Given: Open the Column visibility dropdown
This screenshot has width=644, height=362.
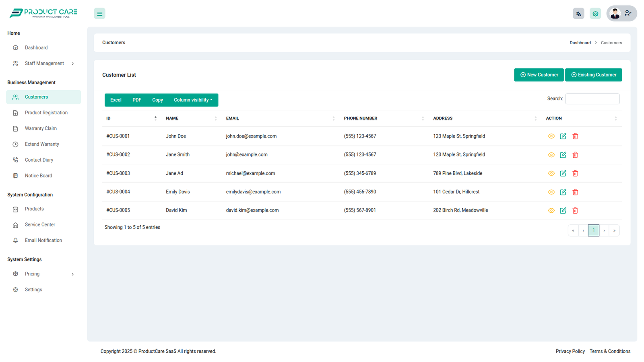Looking at the screenshot, I should 193,100.
